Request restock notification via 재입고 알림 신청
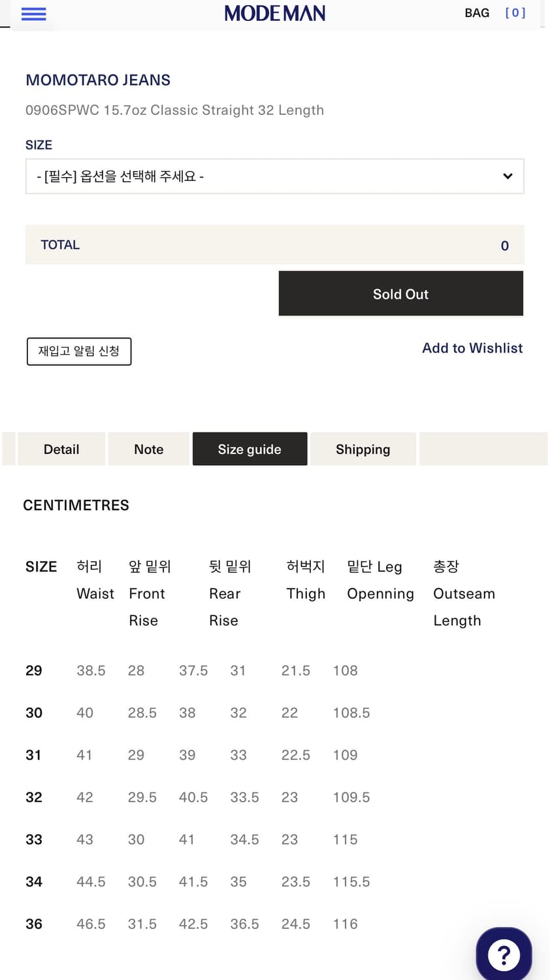 [x=78, y=351]
